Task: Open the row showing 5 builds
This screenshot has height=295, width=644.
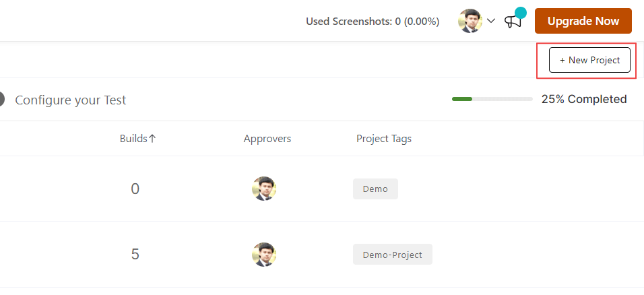Action: (135, 255)
